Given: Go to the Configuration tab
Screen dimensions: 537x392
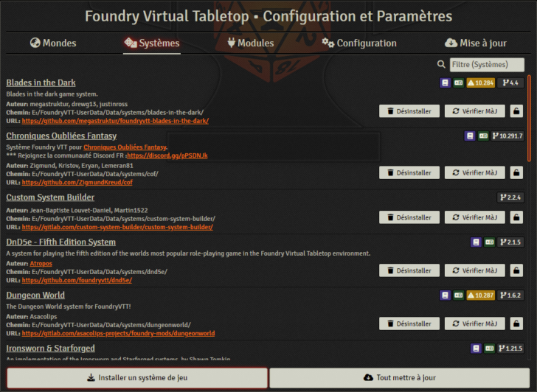Looking at the screenshot, I should [359, 43].
